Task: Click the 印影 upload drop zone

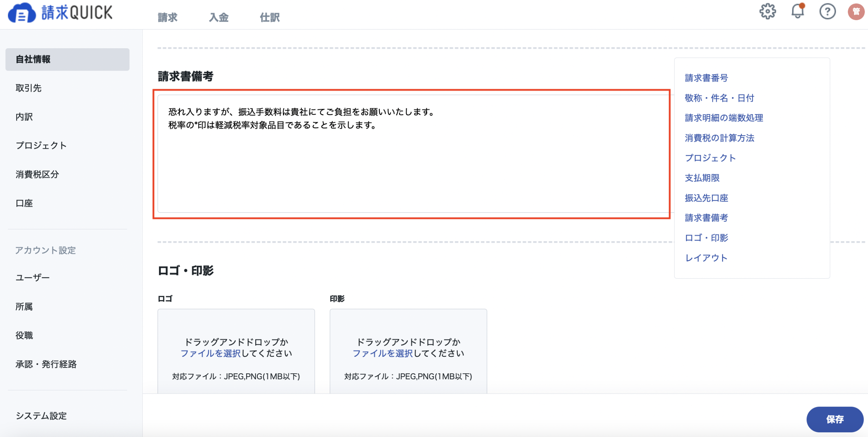Action: pos(408,351)
